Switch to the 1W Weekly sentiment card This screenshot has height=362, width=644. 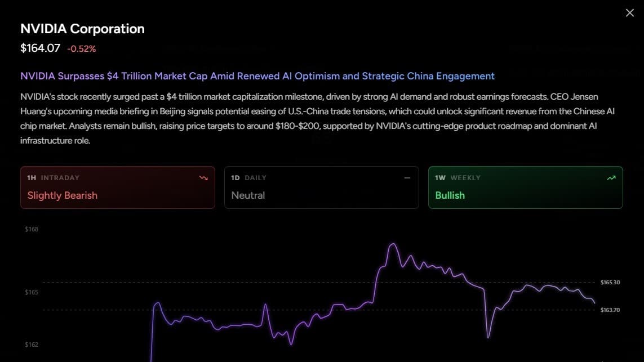tap(525, 187)
